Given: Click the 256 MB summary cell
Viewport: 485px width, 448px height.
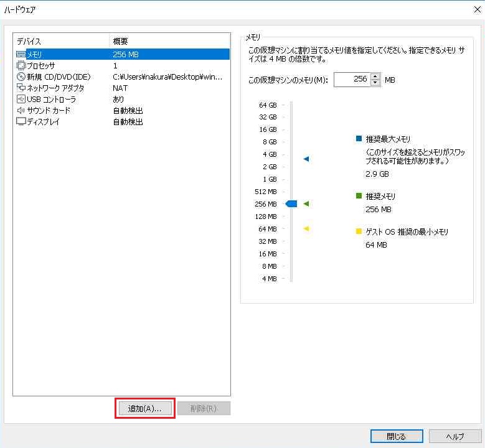Looking at the screenshot, I should click(126, 54).
